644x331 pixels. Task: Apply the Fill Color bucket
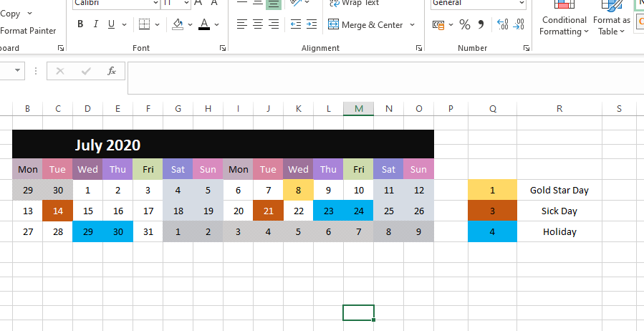coord(178,24)
